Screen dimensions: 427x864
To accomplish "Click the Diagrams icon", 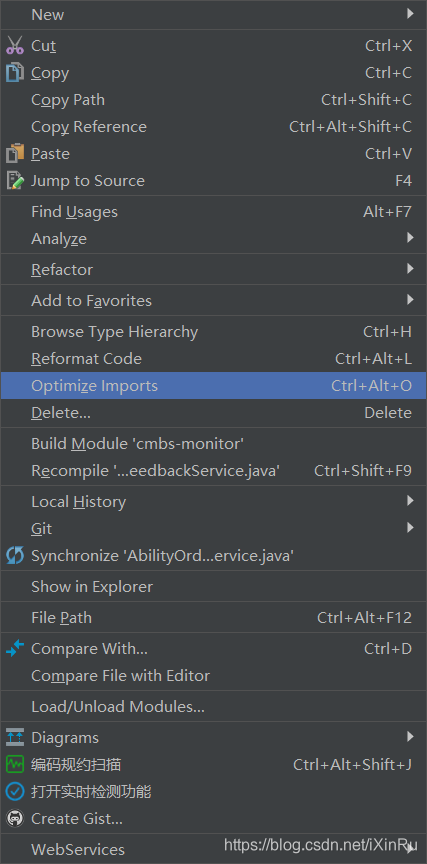I will [15, 737].
